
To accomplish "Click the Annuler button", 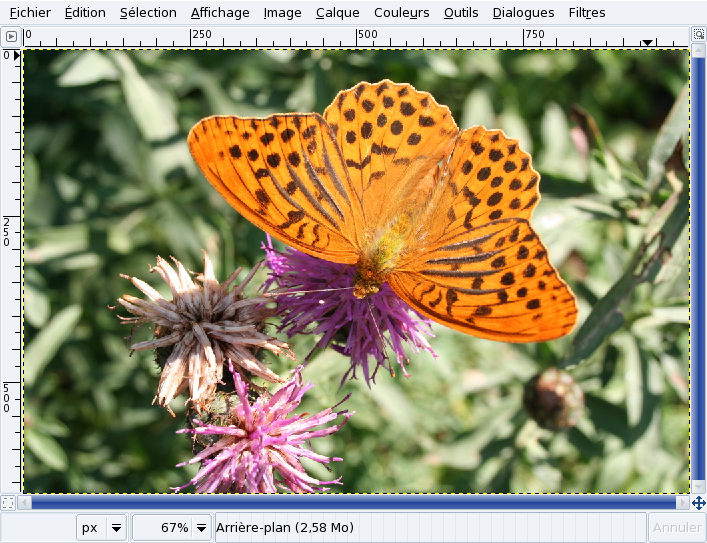I will click(677, 527).
